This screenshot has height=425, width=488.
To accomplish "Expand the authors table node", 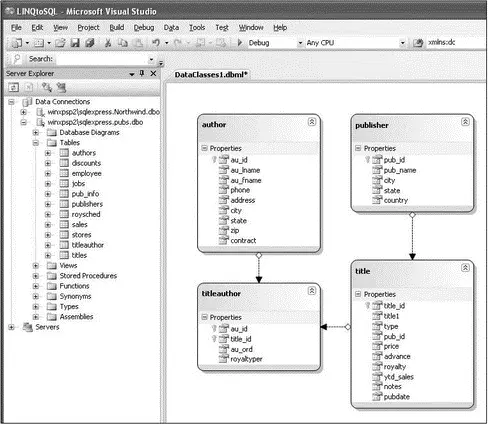I will (x=48, y=153).
